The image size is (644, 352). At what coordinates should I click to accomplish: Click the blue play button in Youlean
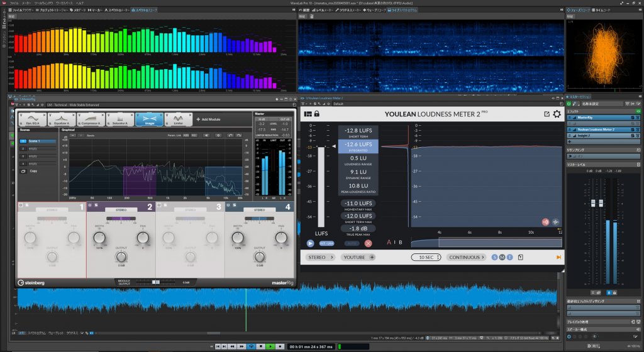click(x=310, y=243)
